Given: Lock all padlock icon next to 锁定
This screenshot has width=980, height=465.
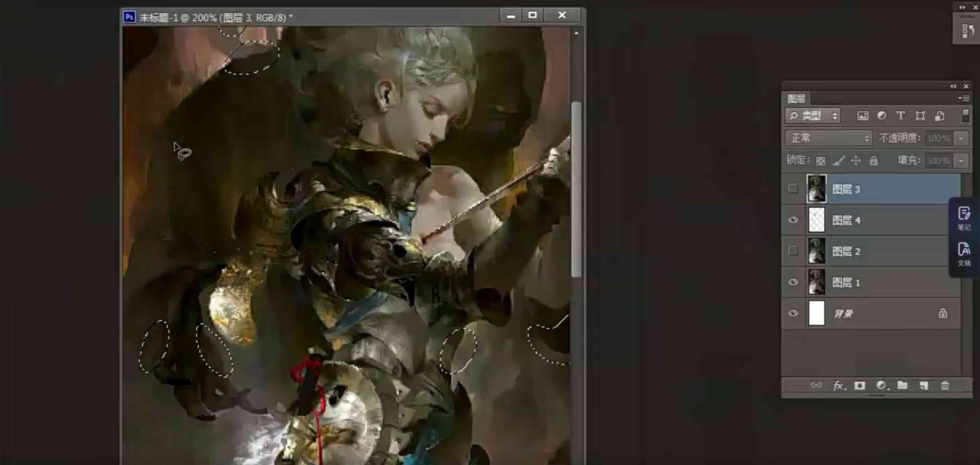Looking at the screenshot, I should [873, 161].
